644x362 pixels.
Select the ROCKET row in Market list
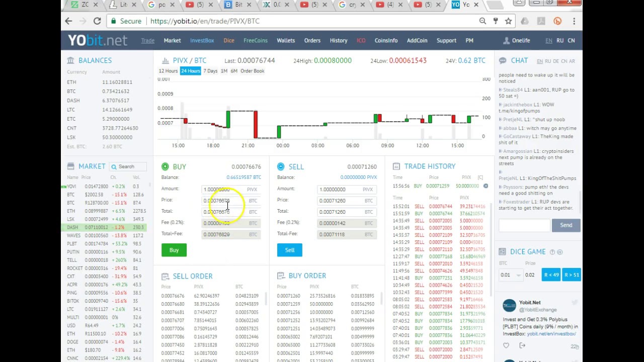point(104,268)
